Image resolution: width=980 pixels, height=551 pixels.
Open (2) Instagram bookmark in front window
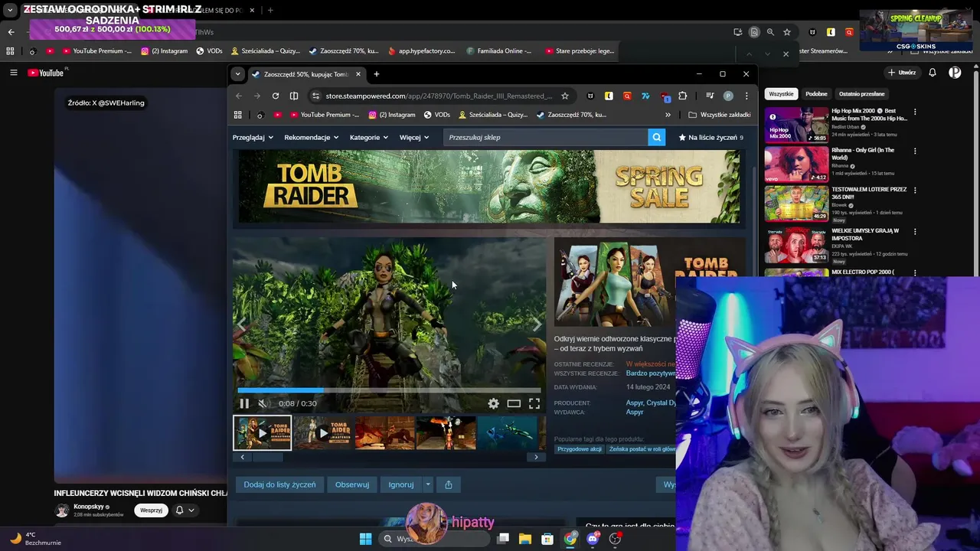[391, 115]
